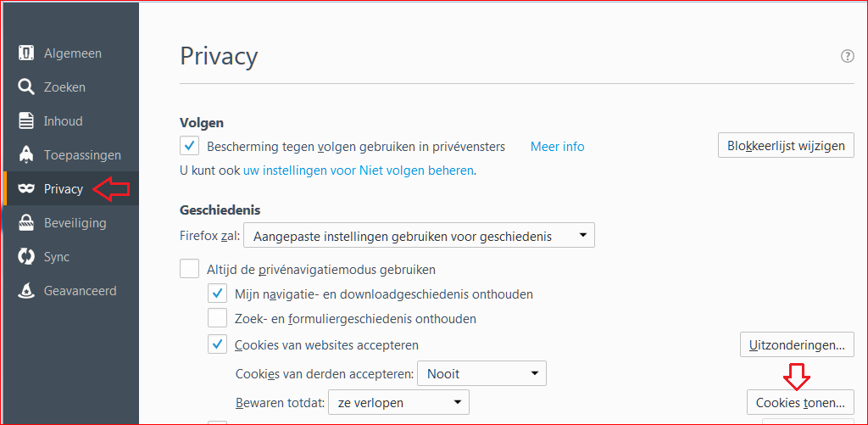Click the Geavanceerd wizard hat icon

(x=26, y=291)
